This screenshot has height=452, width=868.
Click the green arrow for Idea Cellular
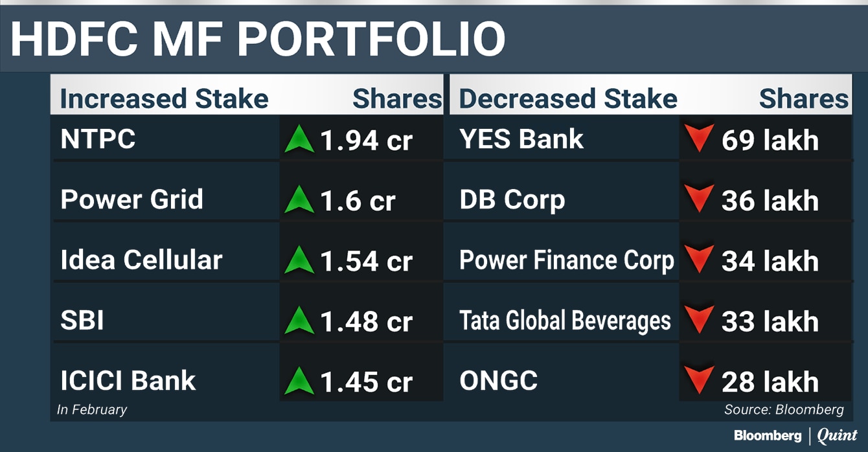coord(299,260)
